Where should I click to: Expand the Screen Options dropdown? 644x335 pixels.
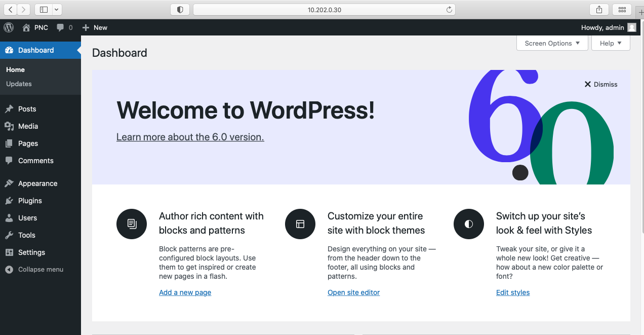pyautogui.click(x=552, y=43)
